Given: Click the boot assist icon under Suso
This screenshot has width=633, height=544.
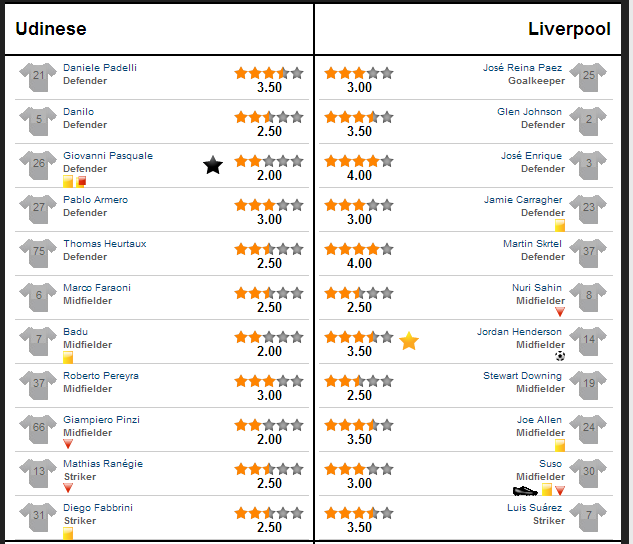Looking at the screenshot, I should 525,490.
